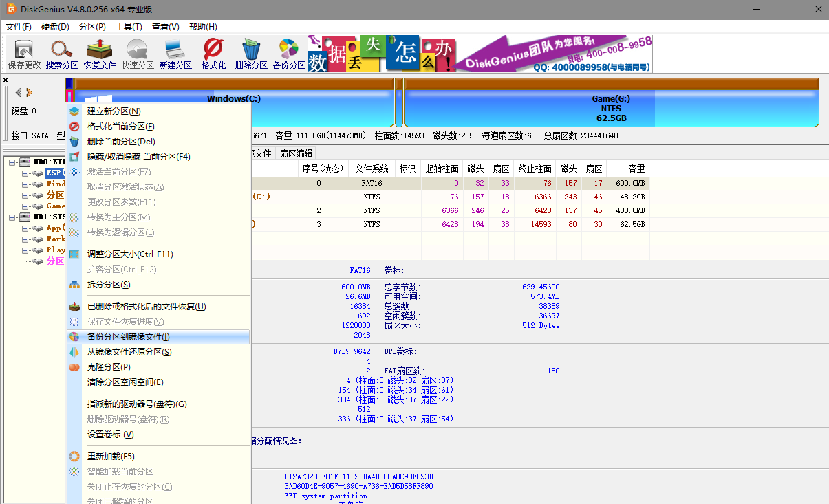The width and height of the screenshot is (829, 504).
Task: Choose 设置卷标 (V) menu entry
Action: [x=158, y=435]
